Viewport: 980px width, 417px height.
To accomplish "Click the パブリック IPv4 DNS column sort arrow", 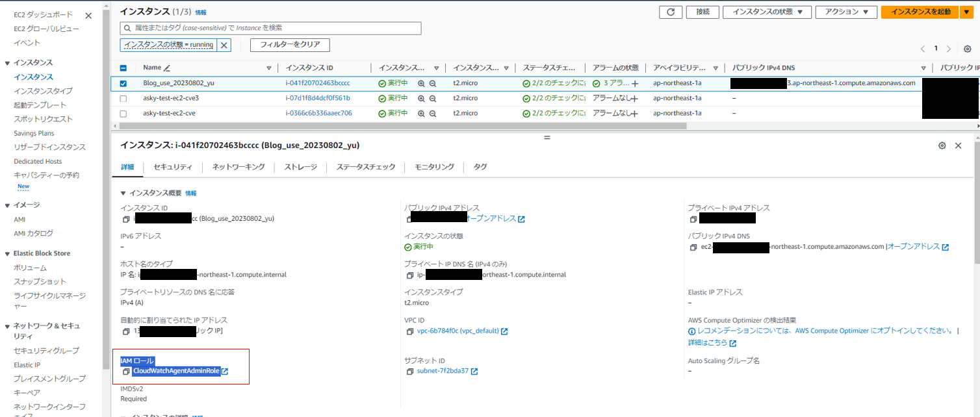I will coord(923,68).
